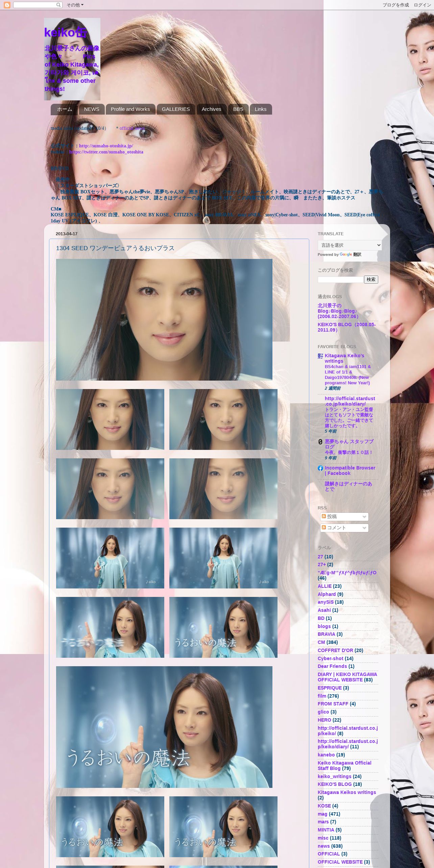Open the Archives tab
The height and width of the screenshot is (868, 434).
point(211,109)
